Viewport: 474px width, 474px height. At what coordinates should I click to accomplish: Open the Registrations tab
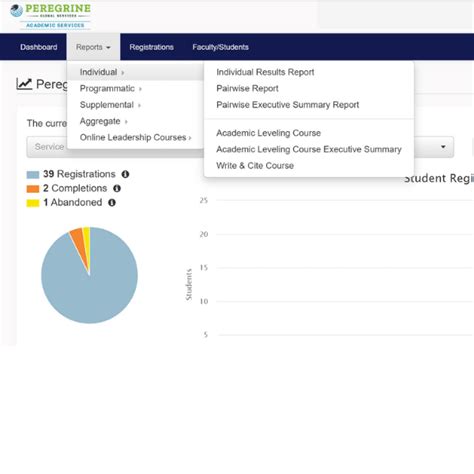(151, 47)
